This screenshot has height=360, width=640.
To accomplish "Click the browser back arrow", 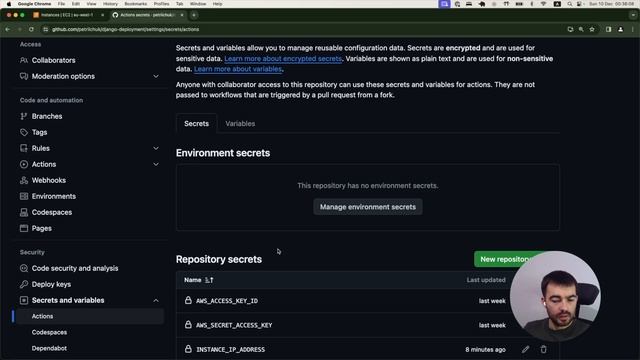I will click(x=7, y=29).
